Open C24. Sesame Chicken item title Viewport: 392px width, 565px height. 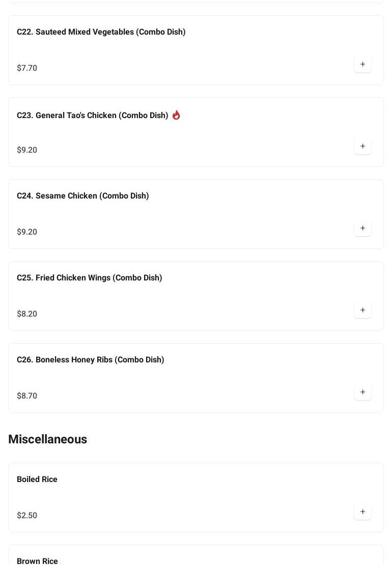click(x=82, y=195)
